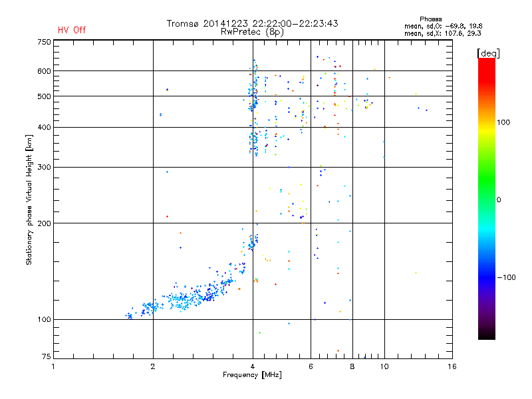Click the plot title 'Tromsø 20141223 22:22:00-22:23:43'
The width and height of the screenshot is (532, 399).
point(252,23)
